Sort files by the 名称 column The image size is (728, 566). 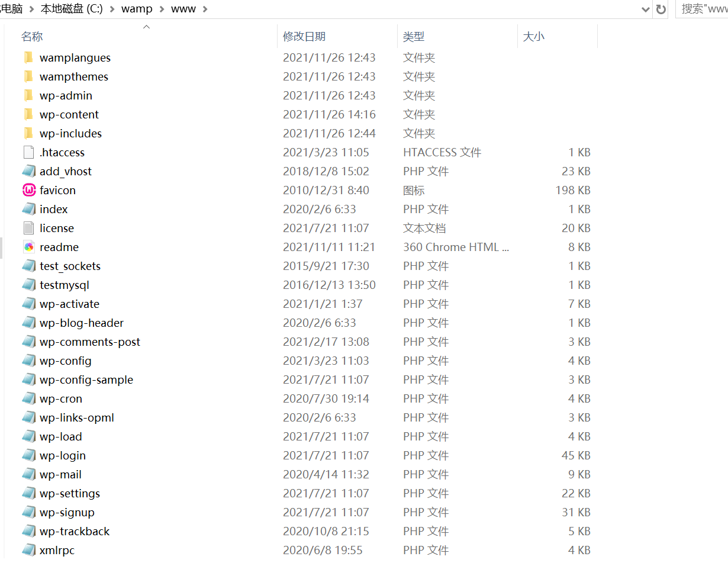point(32,37)
